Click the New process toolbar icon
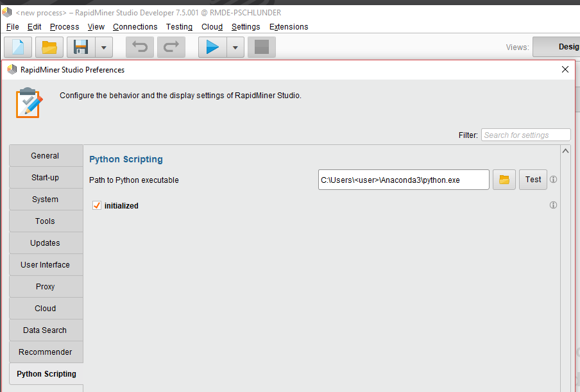This screenshot has height=392, width=580. (x=18, y=47)
